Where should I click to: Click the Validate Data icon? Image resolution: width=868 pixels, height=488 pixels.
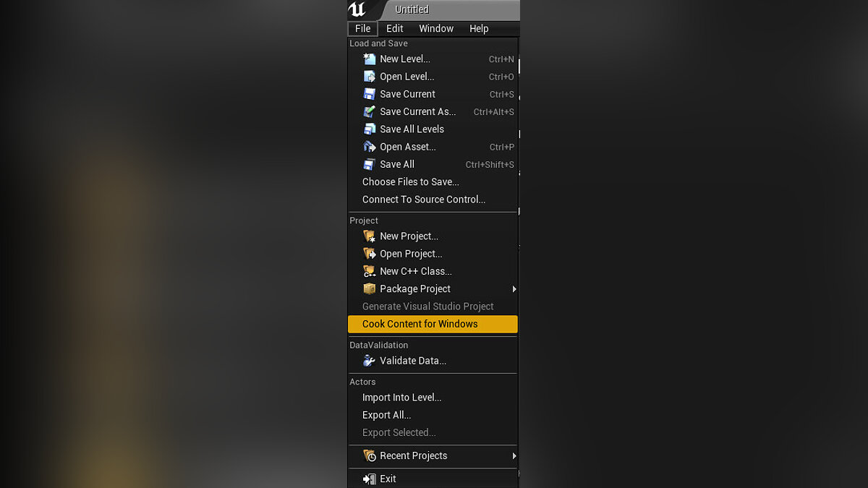pos(370,361)
